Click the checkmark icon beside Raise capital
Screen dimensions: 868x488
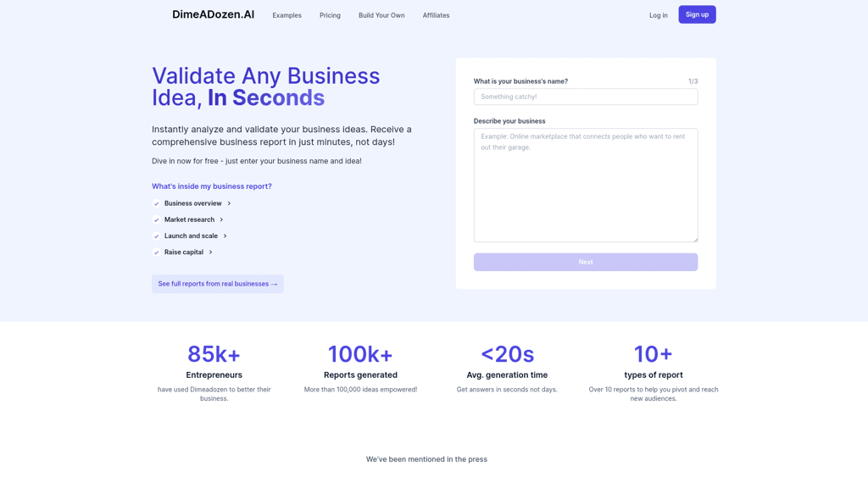click(x=156, y=252)
